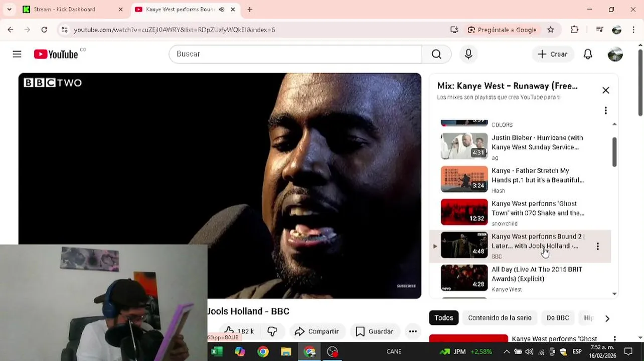Like the video with thumbs up
The width and height of the screenshot is (644, 361).
point(239,331)
